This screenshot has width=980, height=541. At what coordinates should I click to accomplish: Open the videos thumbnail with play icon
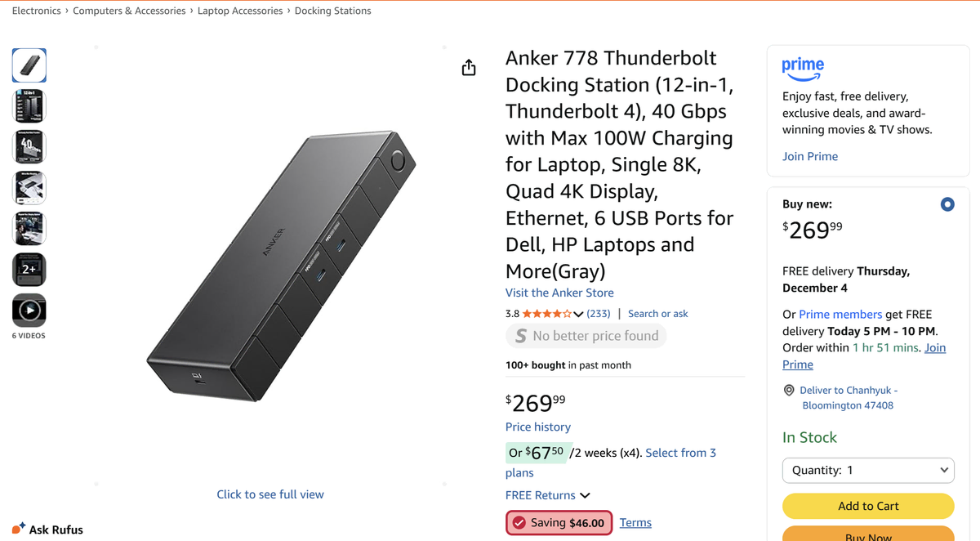click(29, 311)
